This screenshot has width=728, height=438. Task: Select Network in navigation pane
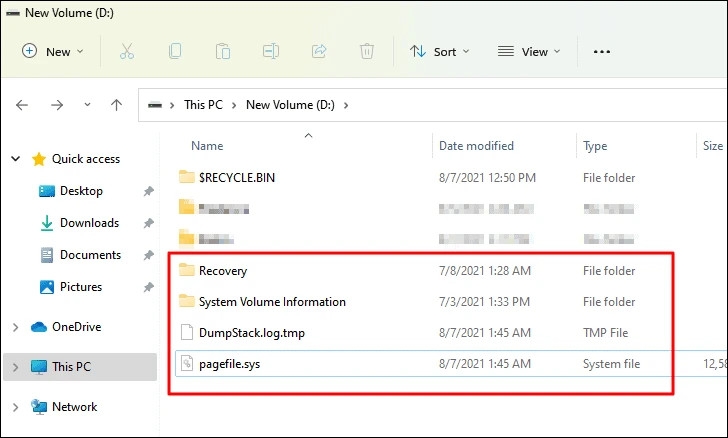[74, 407]
